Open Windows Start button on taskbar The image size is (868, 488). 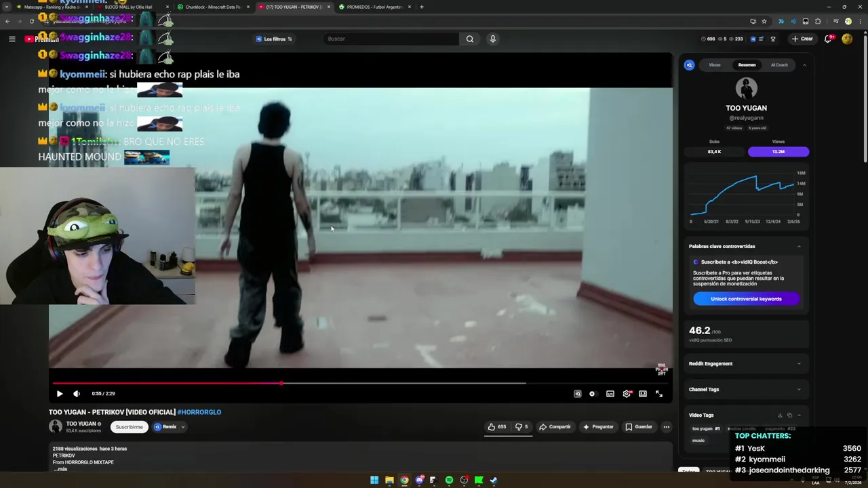[x=374, y=481]
